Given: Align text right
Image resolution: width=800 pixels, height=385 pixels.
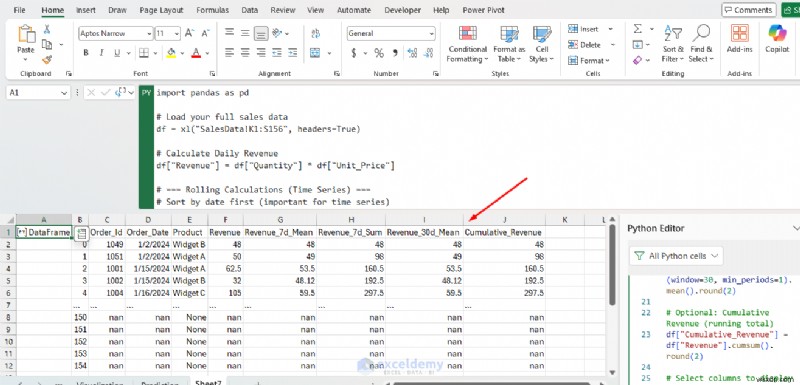Looking at the screenshot, I should (x=261, y=53).
